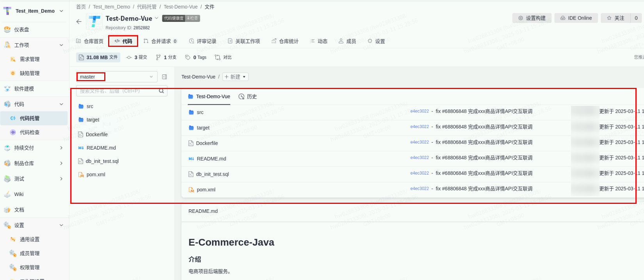View 3 提交 commits
This screenshot has width=644, height=280.
[x=137, y=57]
